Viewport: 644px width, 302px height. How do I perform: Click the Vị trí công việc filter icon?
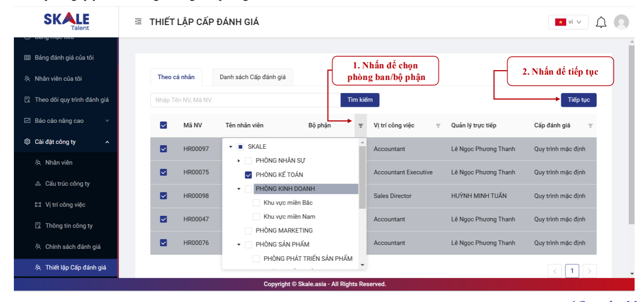coord(438,126)
